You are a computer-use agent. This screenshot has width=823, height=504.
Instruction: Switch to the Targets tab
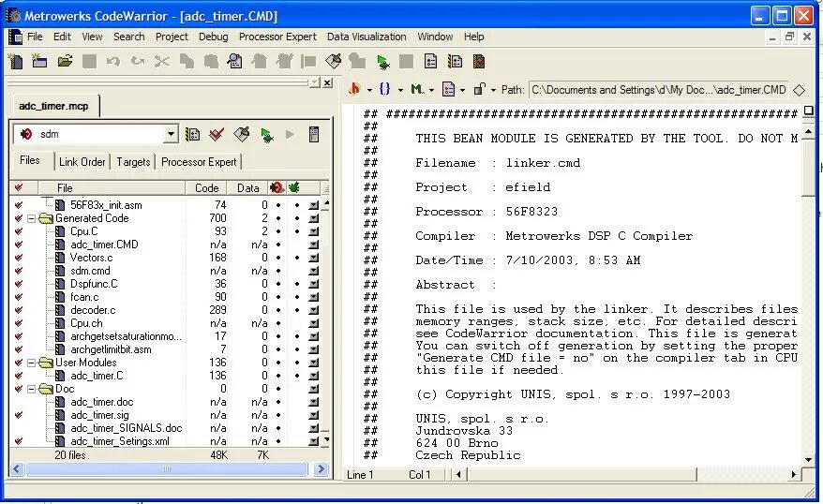[133, 162]
